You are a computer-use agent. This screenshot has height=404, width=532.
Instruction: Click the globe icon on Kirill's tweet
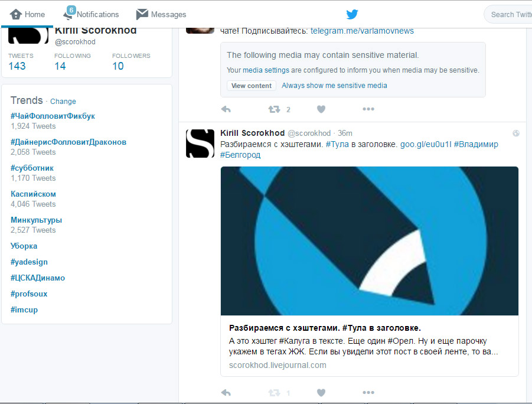point(516,133)
